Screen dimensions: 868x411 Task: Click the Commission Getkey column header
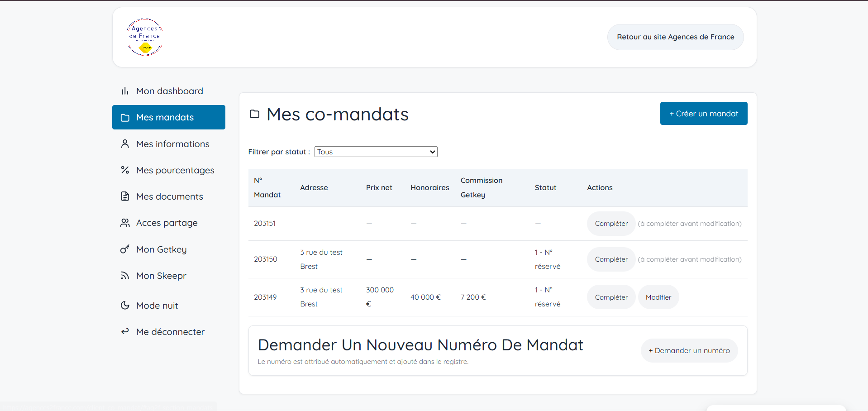pyautogui.click(x=482, y=187)
